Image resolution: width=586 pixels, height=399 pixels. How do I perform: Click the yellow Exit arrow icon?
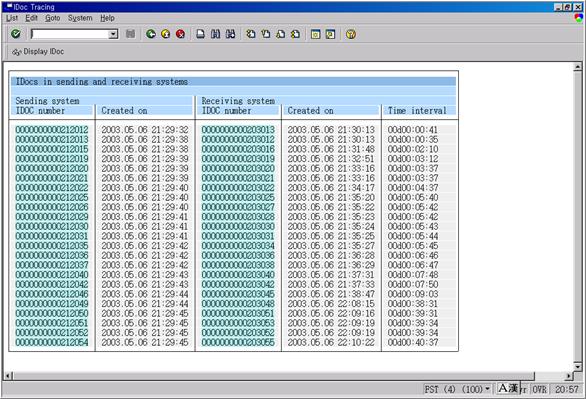pyautogui.click(x=166, y=34)
